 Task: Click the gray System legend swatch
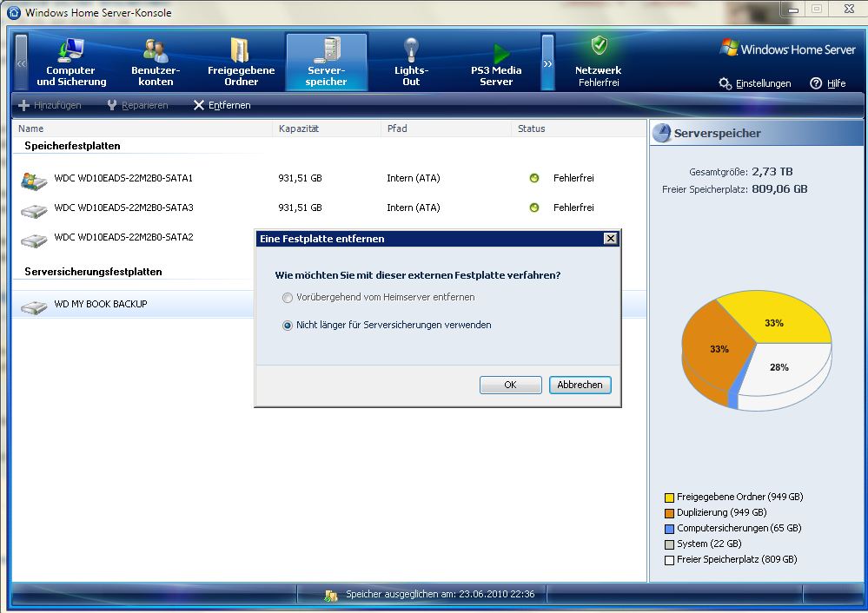(669, 544)
